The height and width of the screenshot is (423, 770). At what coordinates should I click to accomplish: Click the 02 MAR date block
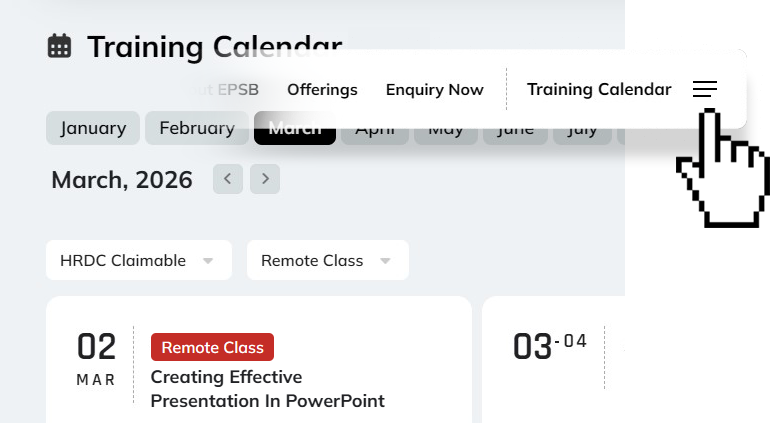97,358
